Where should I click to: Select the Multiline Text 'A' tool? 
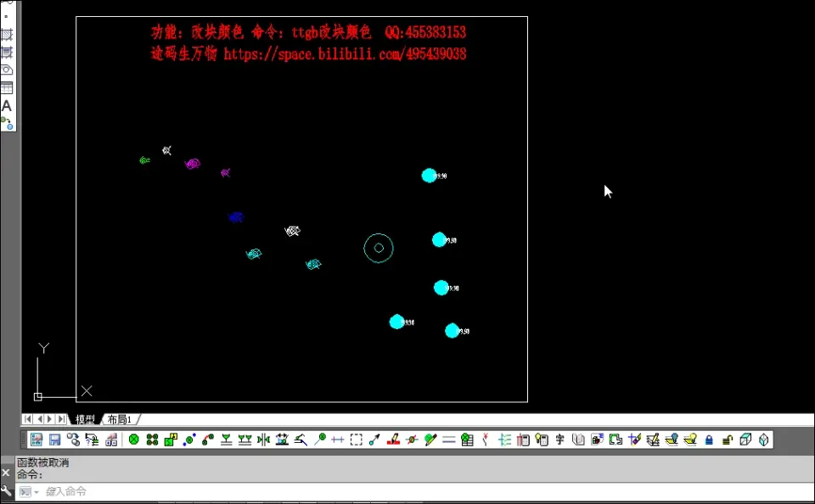tap(7, 106)
